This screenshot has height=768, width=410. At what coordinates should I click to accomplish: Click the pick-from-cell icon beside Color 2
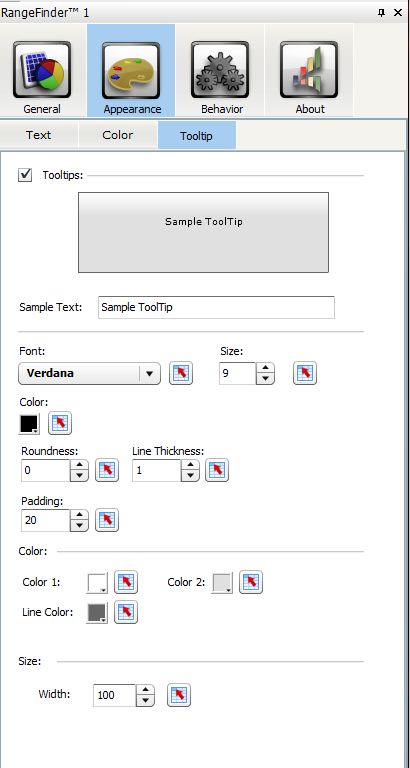point(251,582)
